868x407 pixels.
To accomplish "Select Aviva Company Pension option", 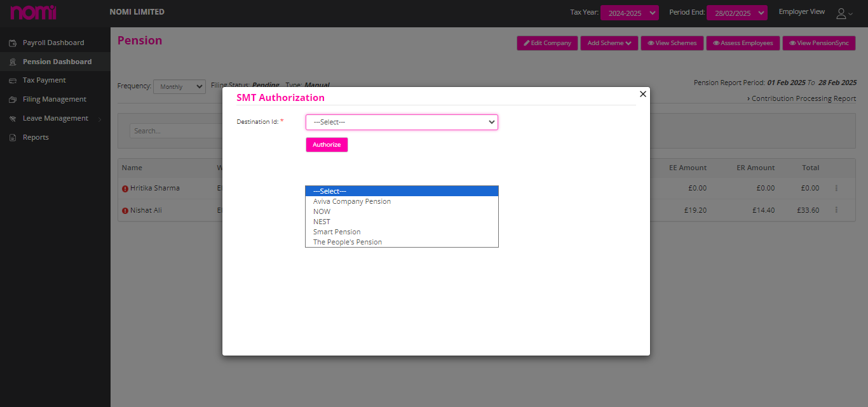I will pos(402,201).
